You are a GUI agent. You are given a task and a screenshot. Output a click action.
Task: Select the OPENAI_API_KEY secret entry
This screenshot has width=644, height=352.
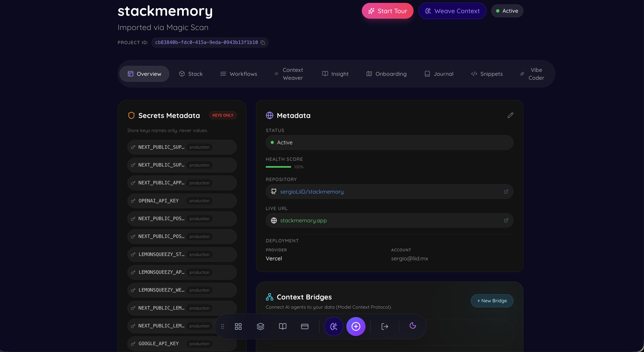coord(158,201)
